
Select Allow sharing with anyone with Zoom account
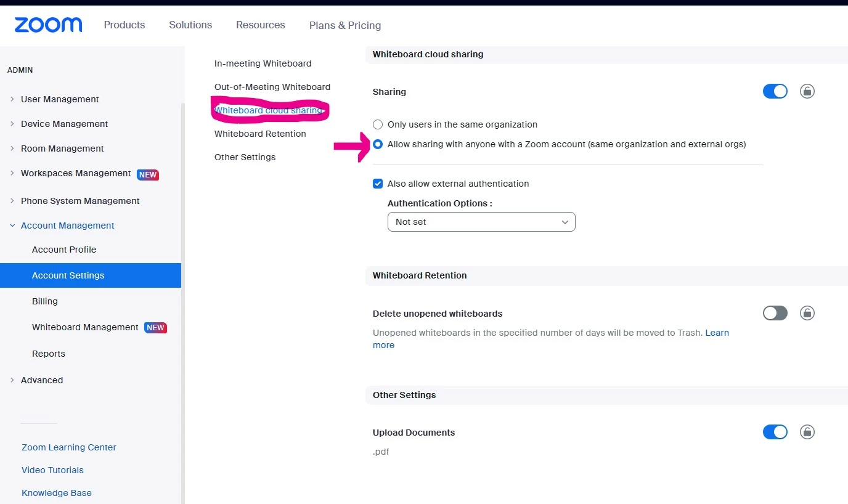pyautogui.click(x=378, y=144)
